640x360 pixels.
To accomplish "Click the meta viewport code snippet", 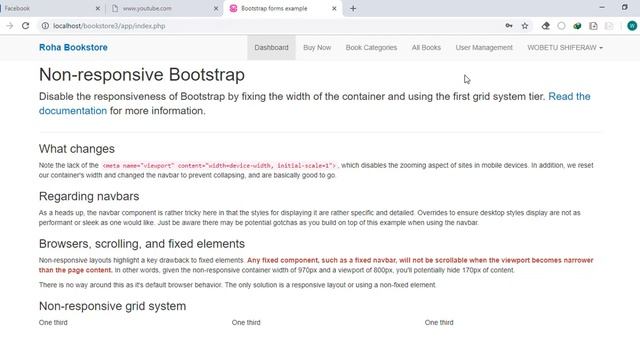I will [x=219, y=166].
